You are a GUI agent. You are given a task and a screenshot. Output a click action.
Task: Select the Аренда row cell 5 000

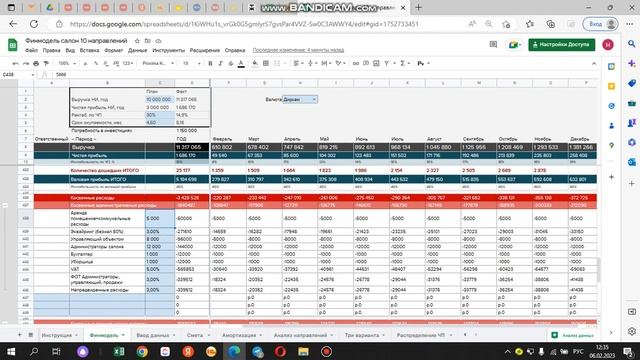click(160, 219)
